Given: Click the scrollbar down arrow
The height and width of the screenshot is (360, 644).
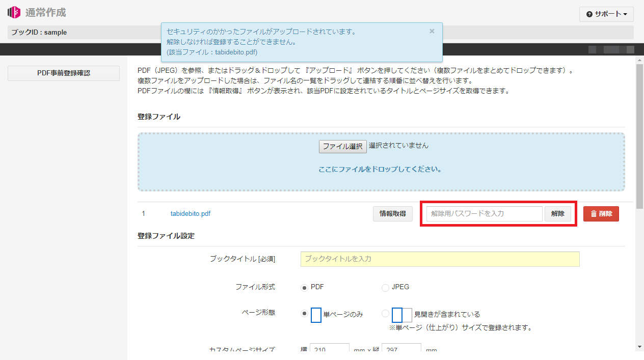Looking at the screenshot, I should point(639,347).
